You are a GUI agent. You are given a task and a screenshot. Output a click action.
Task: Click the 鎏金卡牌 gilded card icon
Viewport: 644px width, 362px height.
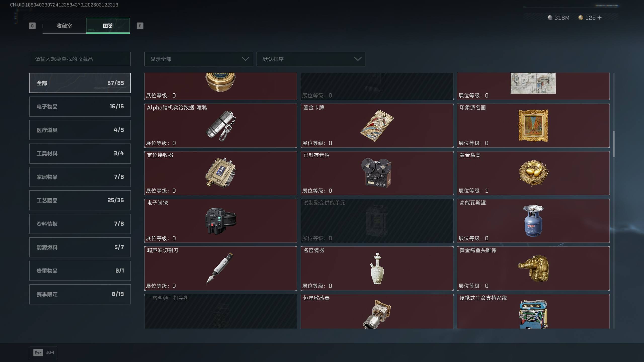[377, 126]
